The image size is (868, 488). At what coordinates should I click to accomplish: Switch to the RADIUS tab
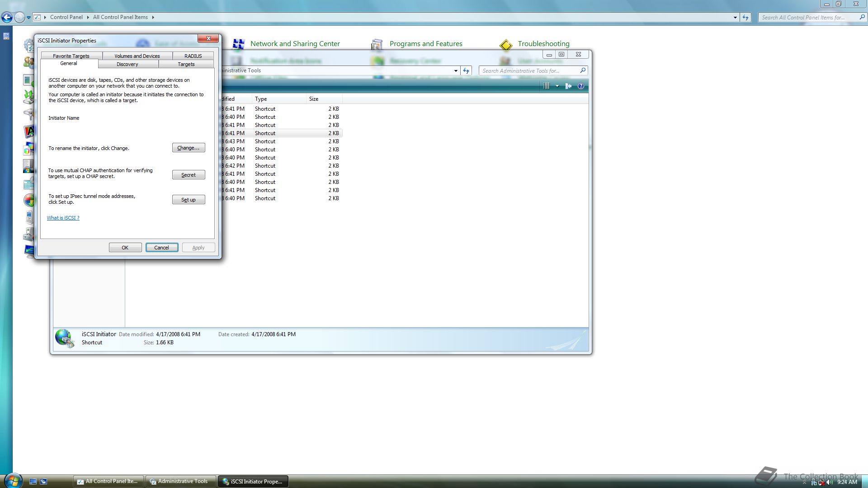(193, 56)
